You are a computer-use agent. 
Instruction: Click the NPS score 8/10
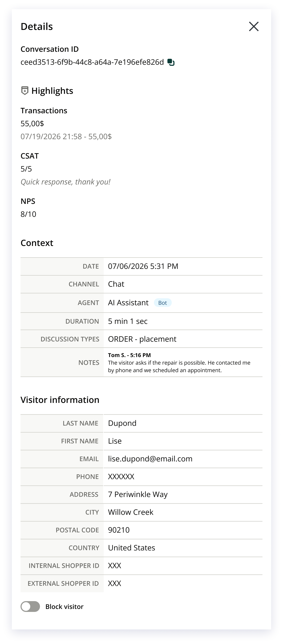coord(28,214)
